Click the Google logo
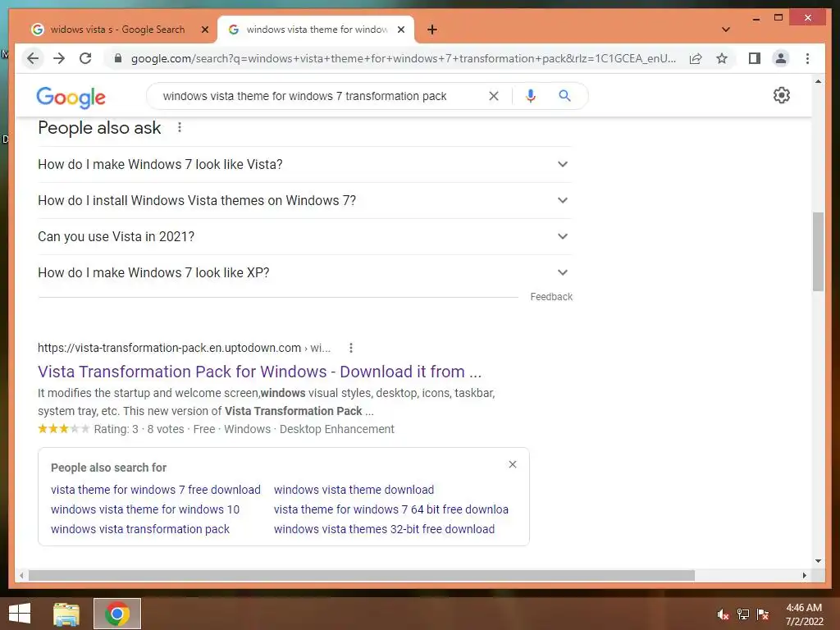The height and width of the screenshot is (630, 840). click(71, 97)
